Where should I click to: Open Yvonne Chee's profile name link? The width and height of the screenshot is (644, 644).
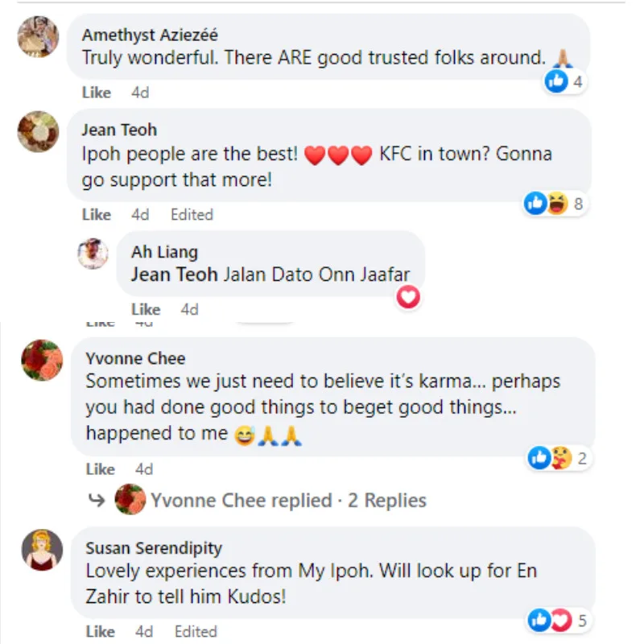coord(135,358)
